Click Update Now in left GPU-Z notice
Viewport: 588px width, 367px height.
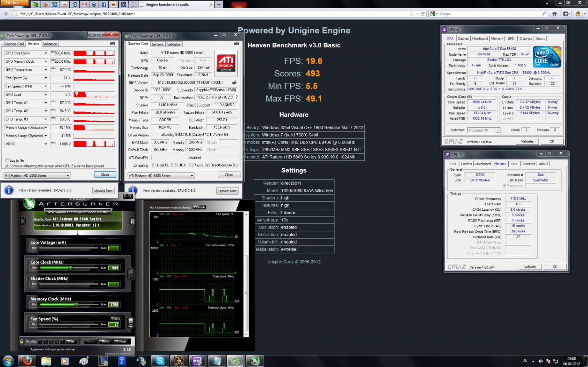point(103,190)
